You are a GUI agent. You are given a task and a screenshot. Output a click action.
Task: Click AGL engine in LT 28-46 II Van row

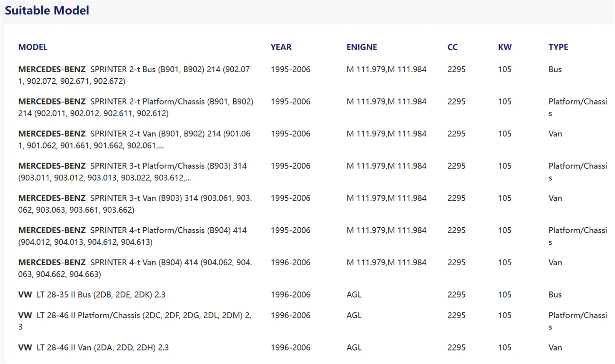(354, 347)
